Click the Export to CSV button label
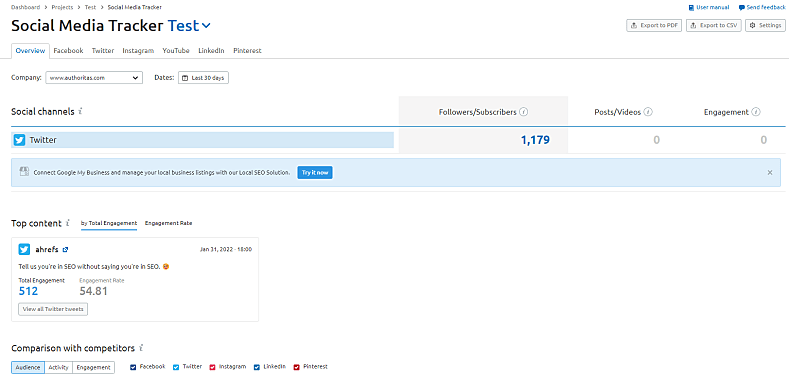Viewport: 789px width, 381px height. [x=719, y=25]
